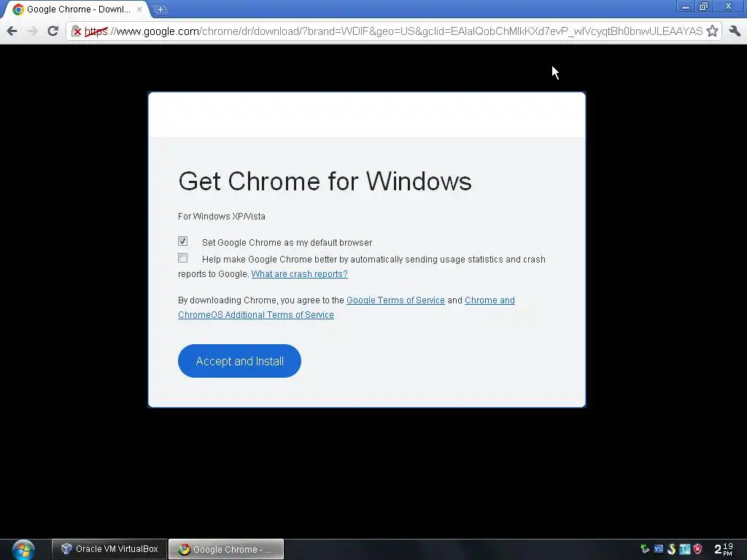Click the teal square tray icon
Image resolution: width=747 pixels, height=560 pixels.
(685, 549)
